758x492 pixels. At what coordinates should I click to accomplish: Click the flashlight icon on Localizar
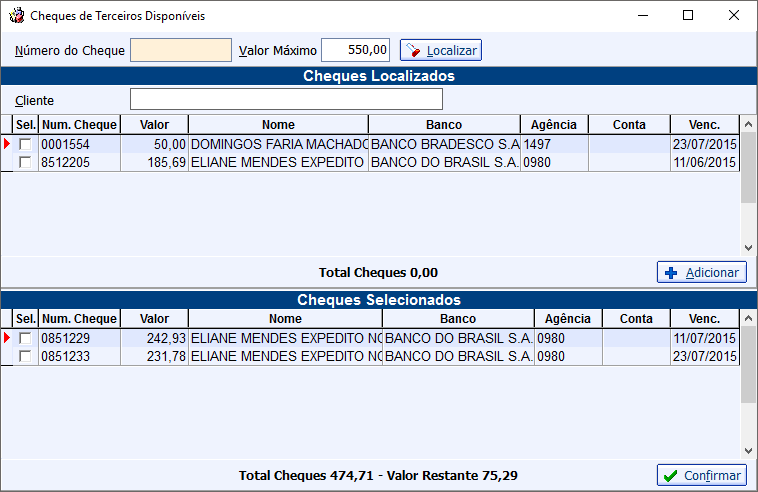click(413, 50)
